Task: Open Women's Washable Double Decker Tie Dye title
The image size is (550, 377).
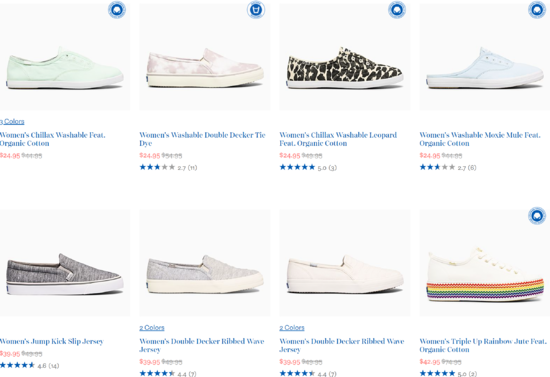Action: click(202, 139)
